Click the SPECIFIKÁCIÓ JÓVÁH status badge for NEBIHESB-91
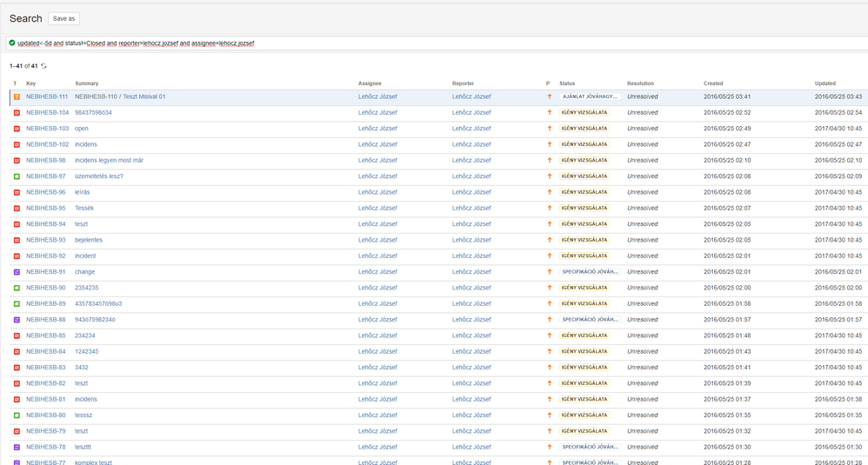 [590, 272]
